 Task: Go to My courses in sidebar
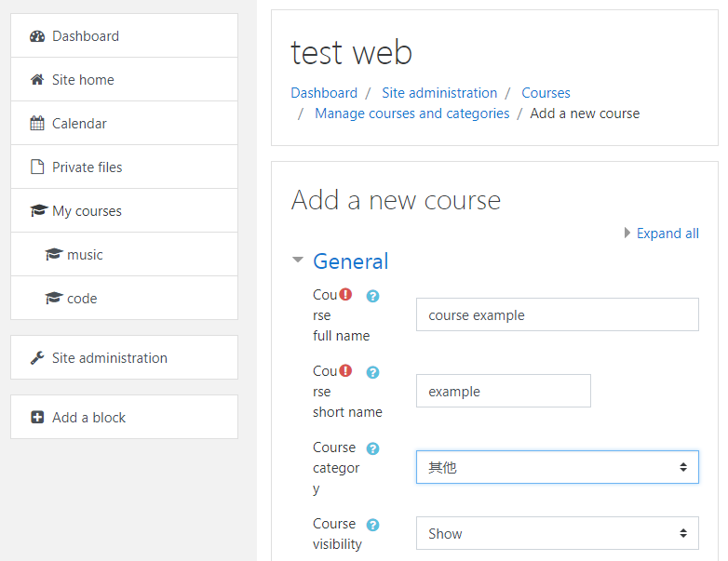pyautogui.click(x=87, y=211)
